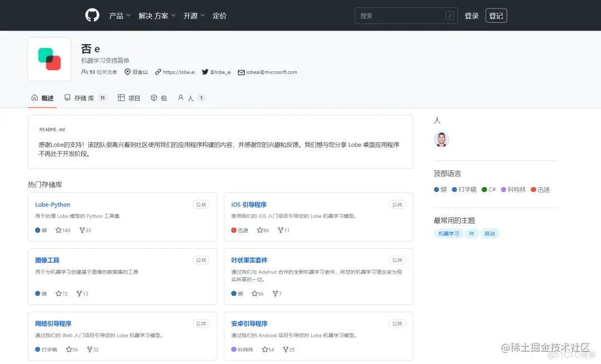Click the README.md file label
601x364 pixels.
pyautogui.click(x=52, y=130)
